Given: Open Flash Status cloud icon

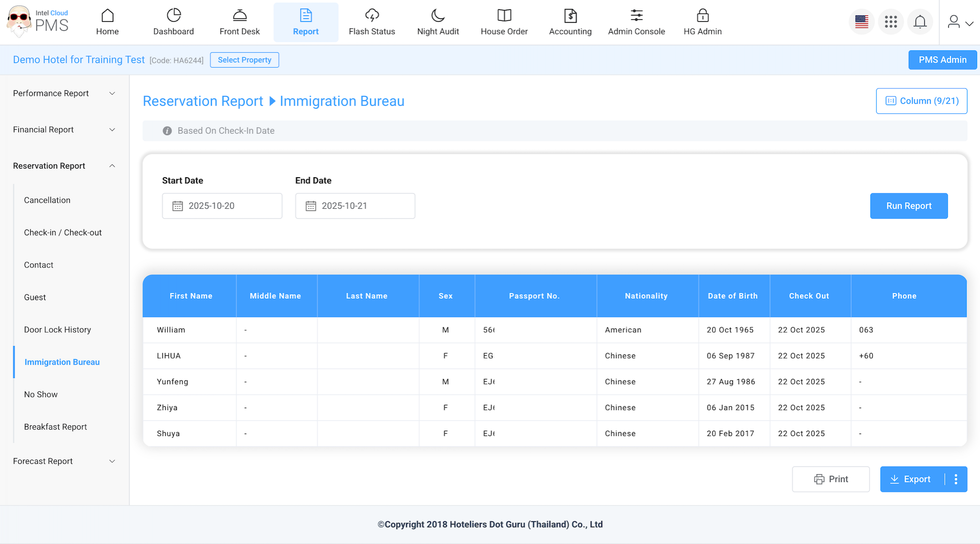Looking at the screenshot, I should 372,16.
